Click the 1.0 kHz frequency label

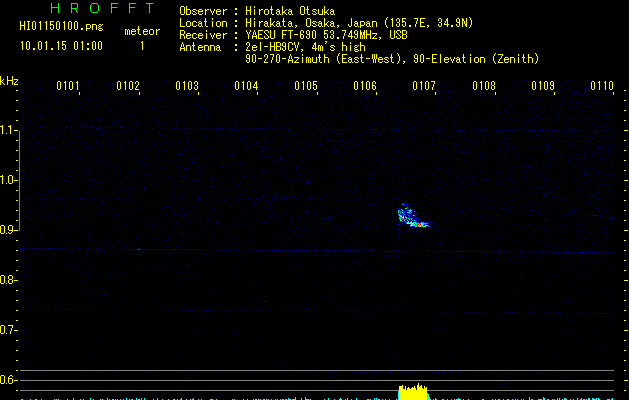pos(8,180)
